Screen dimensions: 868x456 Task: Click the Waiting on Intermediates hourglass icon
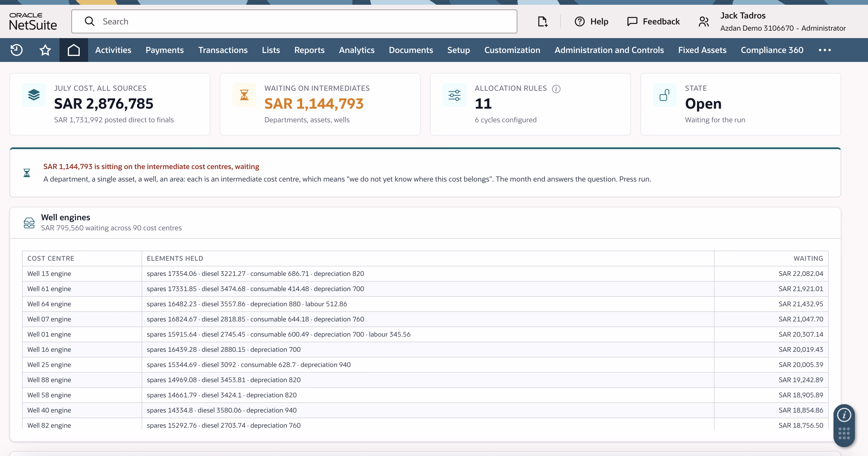click(244, 95)
